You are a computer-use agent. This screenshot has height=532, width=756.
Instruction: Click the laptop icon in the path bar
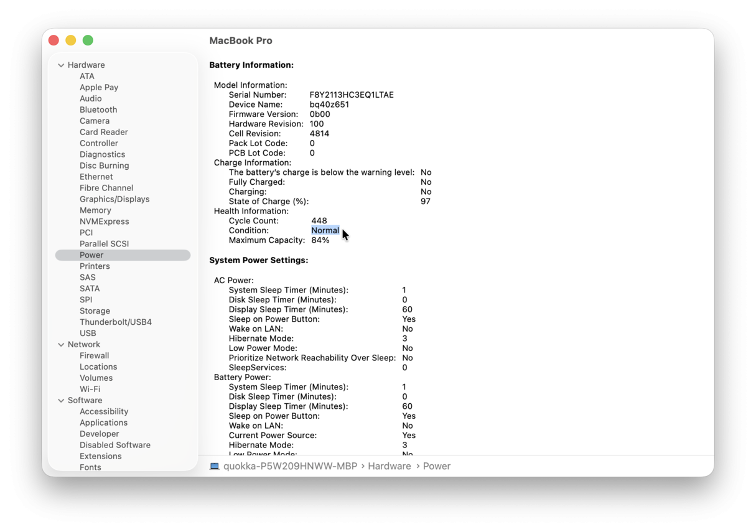click(x=215, y=466)
